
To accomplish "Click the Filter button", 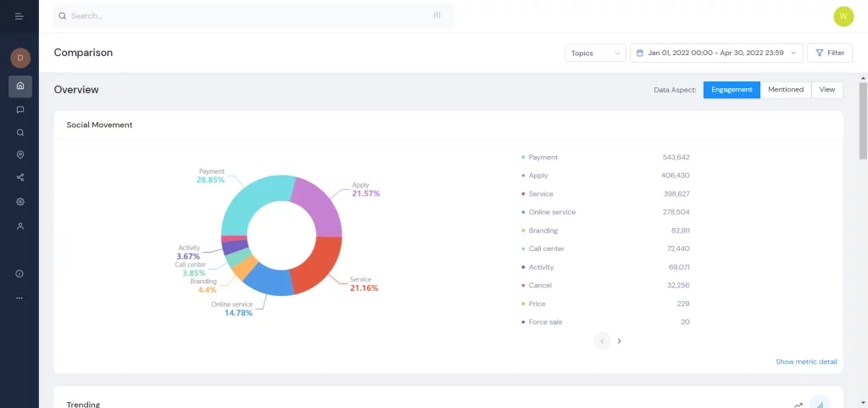I will tap(829, 53).
